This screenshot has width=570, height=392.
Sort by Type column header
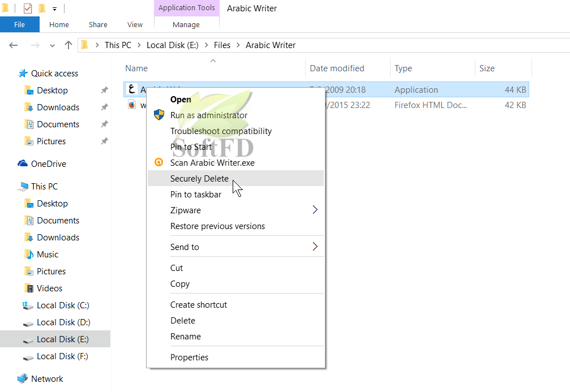432,68
